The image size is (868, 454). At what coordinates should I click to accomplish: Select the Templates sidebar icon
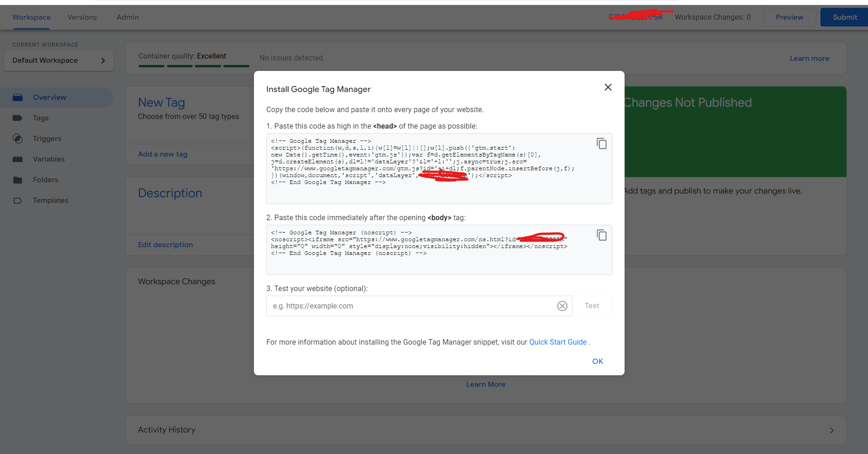pyautogui.click(x=17, y=200)
